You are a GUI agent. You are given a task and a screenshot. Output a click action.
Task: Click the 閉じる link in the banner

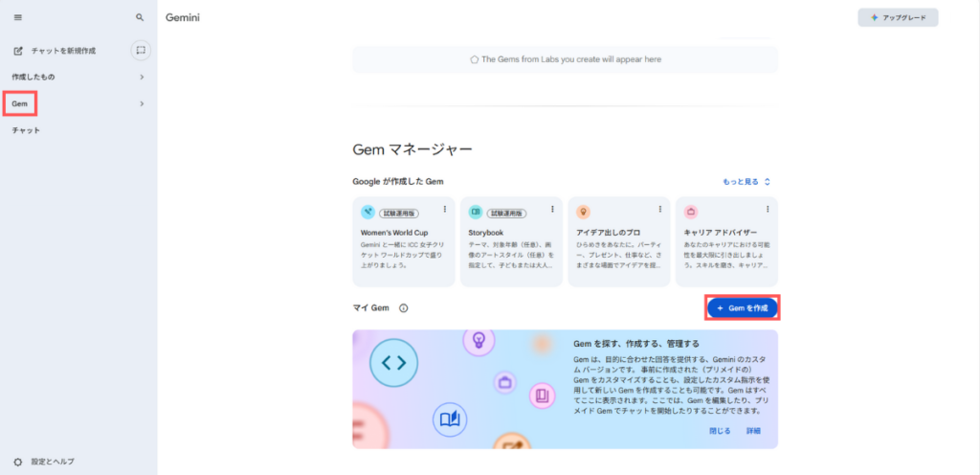point(720,431)
